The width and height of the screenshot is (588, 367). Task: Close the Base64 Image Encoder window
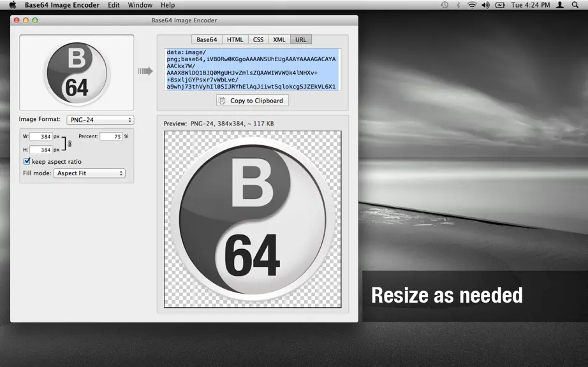[17, 20]
